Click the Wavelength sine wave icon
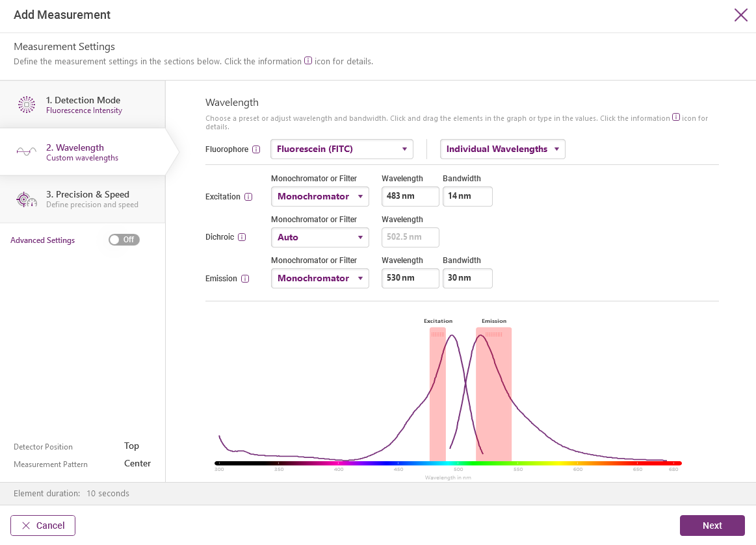 27,151
